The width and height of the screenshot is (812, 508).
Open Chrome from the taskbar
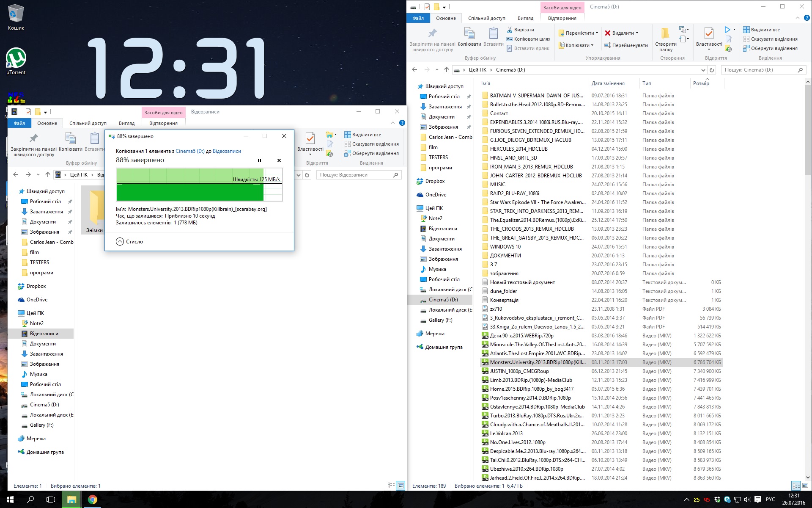pos(92,500)
